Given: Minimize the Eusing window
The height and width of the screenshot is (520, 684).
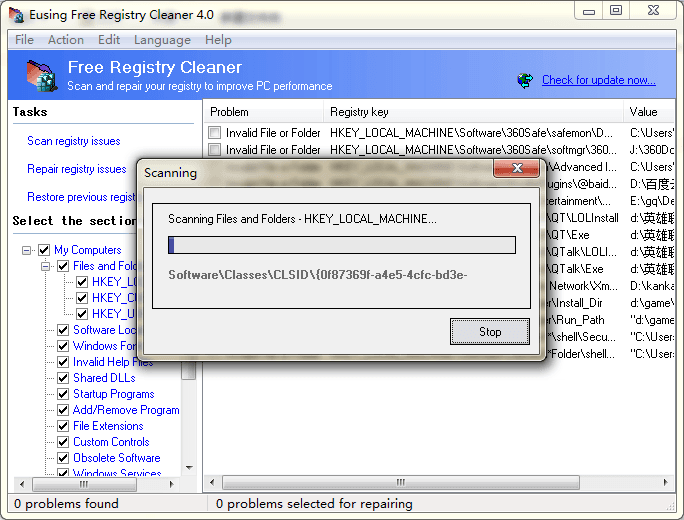Looking at the screenshot, I should pos(589,10).
